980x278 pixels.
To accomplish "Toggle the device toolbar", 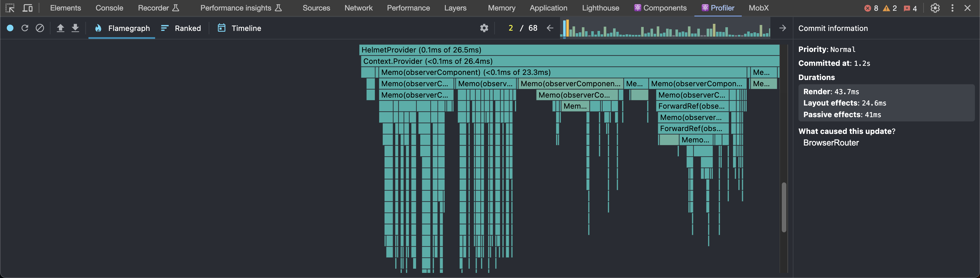I will (27, 8).
